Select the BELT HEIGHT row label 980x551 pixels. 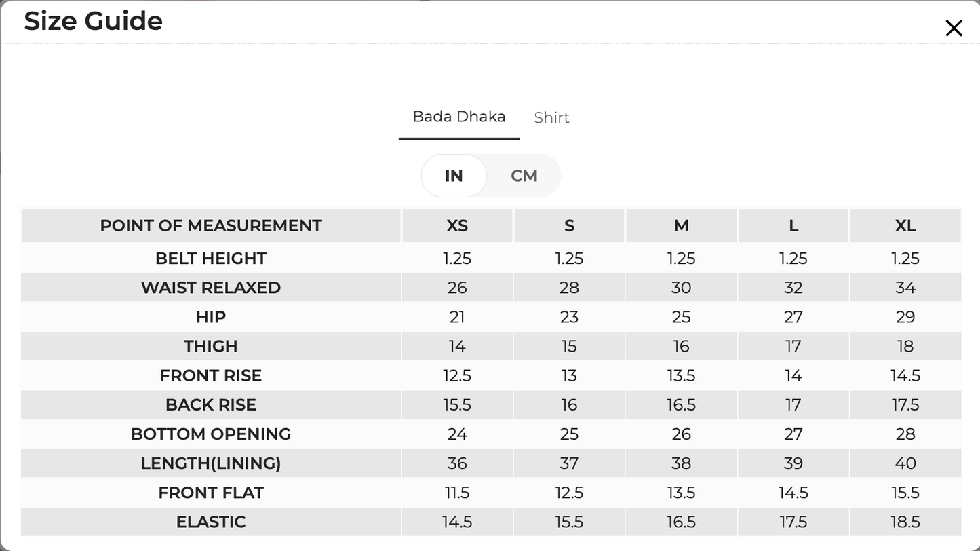(x=211, y=259)
